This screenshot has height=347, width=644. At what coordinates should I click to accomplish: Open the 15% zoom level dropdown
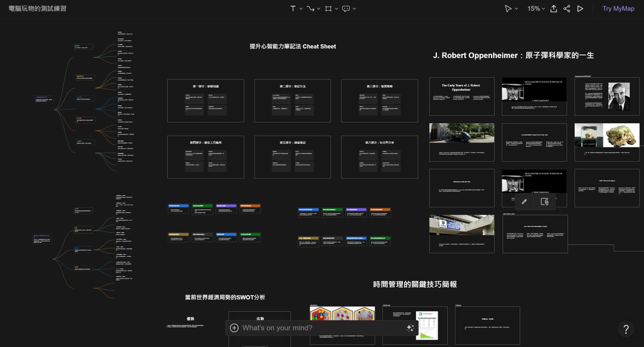537,9
